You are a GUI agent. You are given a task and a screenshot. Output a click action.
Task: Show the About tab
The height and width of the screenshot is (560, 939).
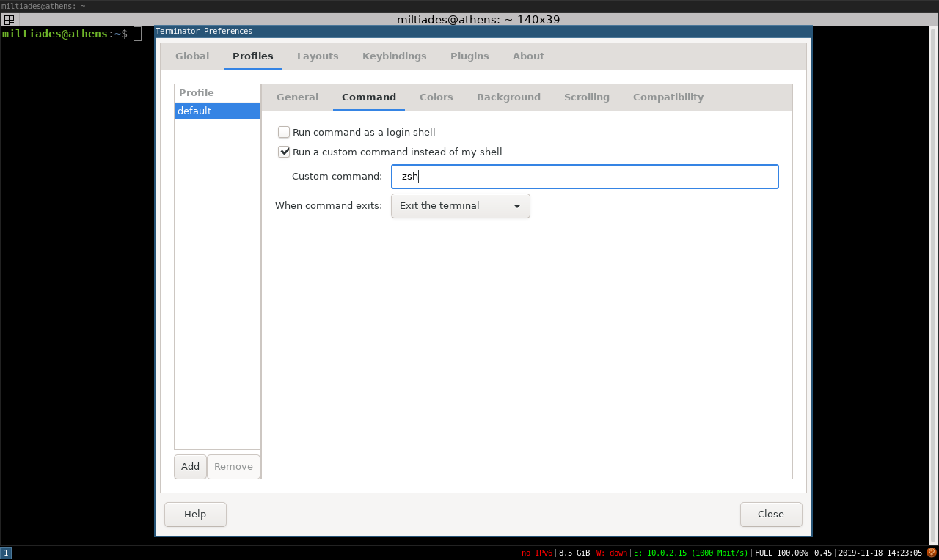[x=528, y=56]
